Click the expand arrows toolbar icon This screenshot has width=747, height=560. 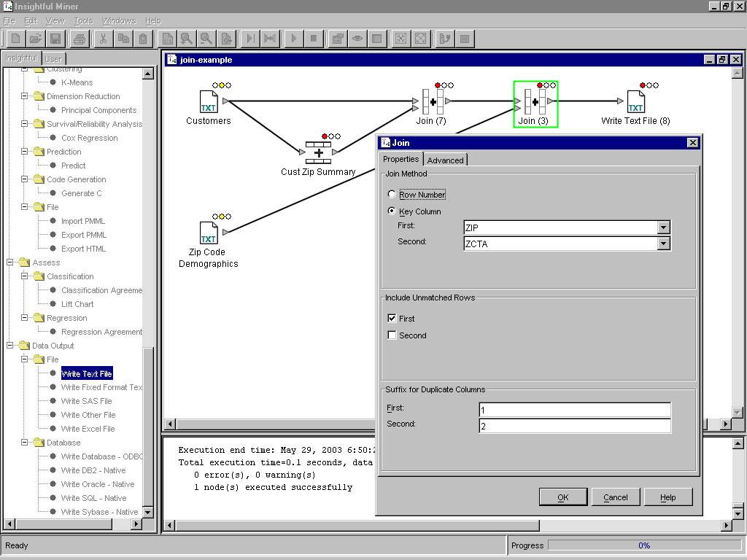421,39
